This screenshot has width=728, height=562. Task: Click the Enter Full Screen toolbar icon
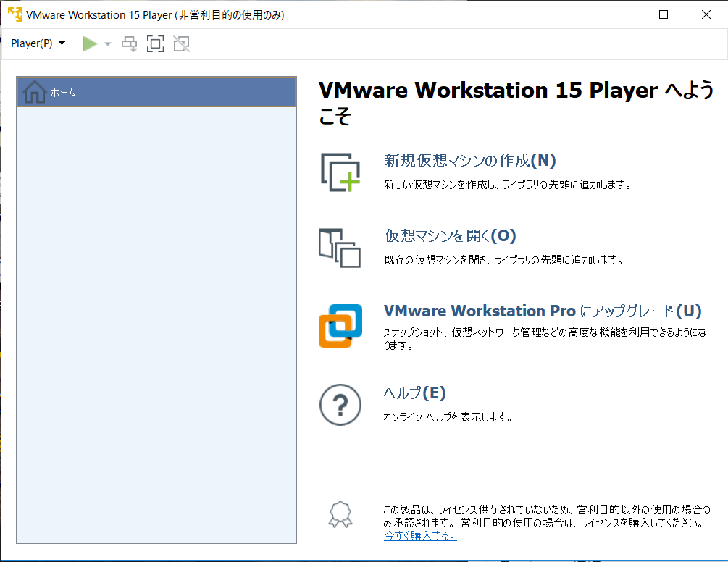[155, 43]
